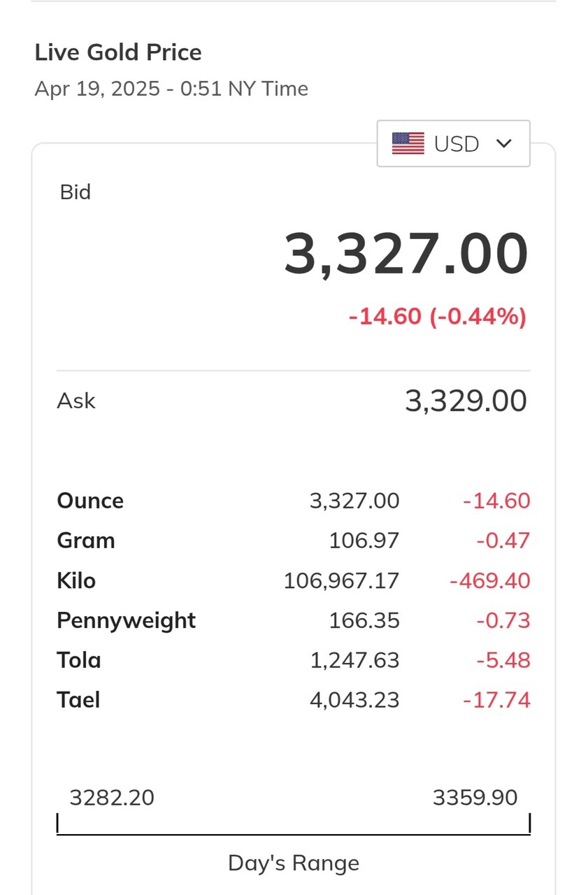
Task: Click the Ask price 3,329.00
Action: click(466, 401)
